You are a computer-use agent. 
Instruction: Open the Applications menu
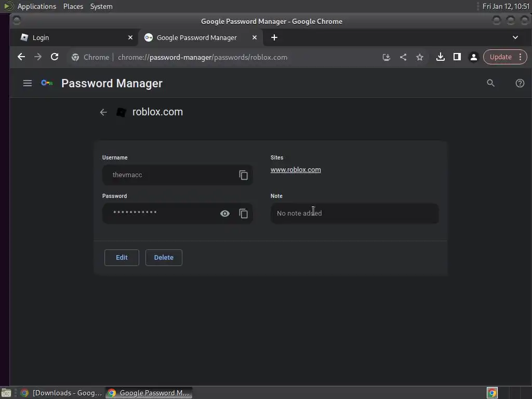click(37, 6)
